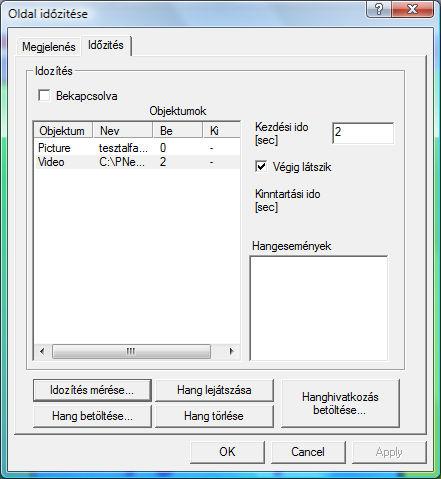Click the Kezdési ido input field
Viewport: 441px width, 479px height.
point(363,133)
